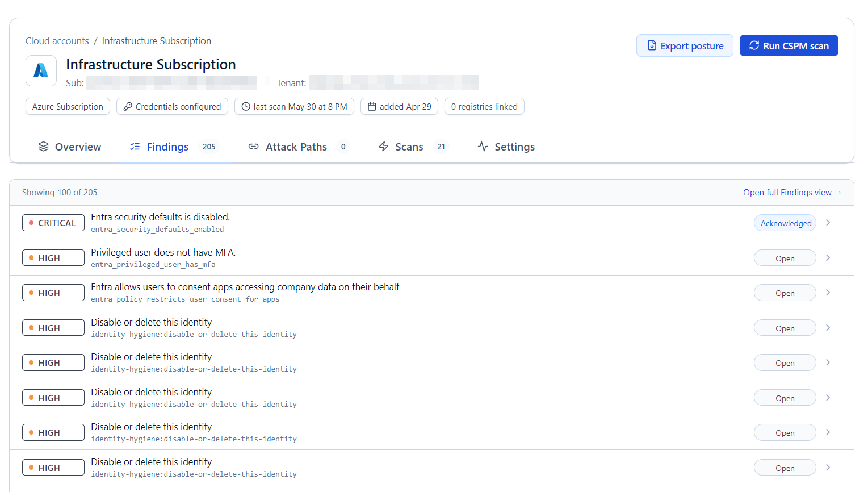Open the Settings tab

pos(506,147)
